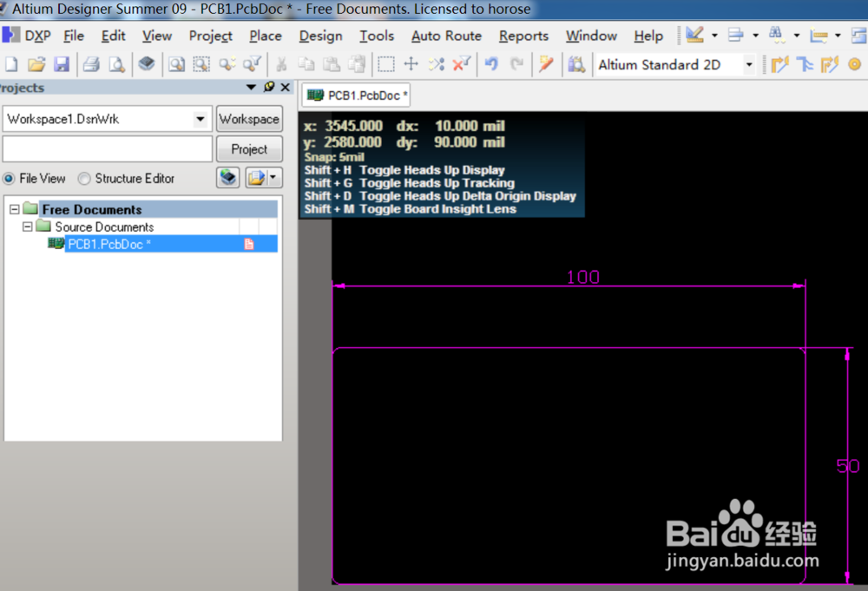Redo the last undone action
Viewport: 868px width, 591px height.
pyautogui.click(x=516, y=65)
